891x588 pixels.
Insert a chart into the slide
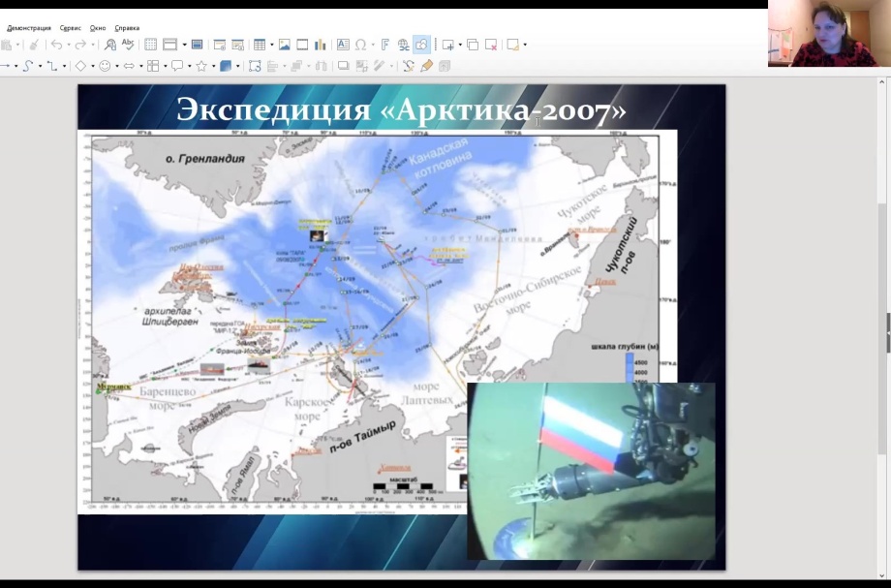click(x=320, y=45)
